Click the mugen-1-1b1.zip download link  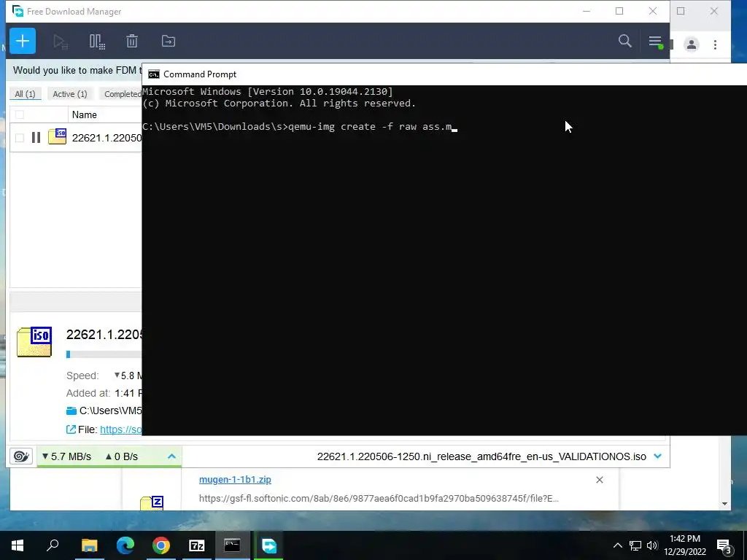point(235,480)
